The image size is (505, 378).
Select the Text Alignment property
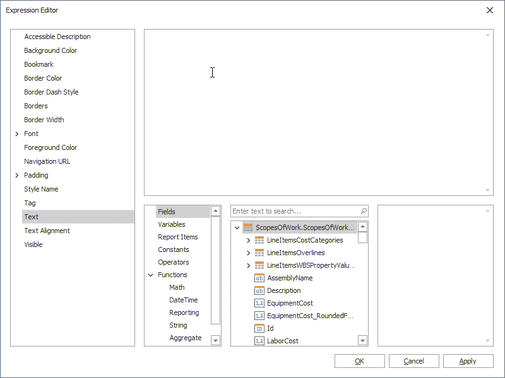pos(47,231)
